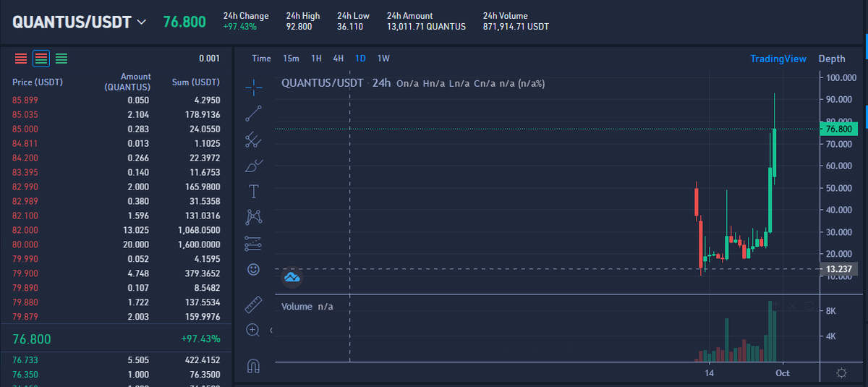Screen dimensions: 868x387
Task: Select buy order at price 76.733
Action: point(116,359)
